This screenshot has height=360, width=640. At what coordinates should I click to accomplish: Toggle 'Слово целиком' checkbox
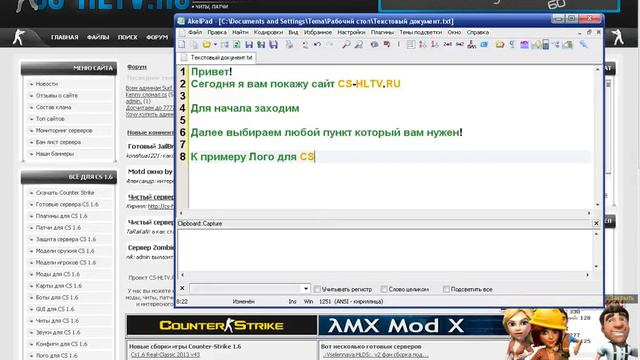coord(384,289)
